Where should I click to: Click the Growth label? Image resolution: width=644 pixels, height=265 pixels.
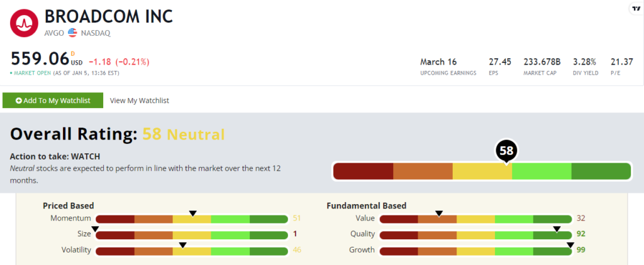click(x=362, y=250)
